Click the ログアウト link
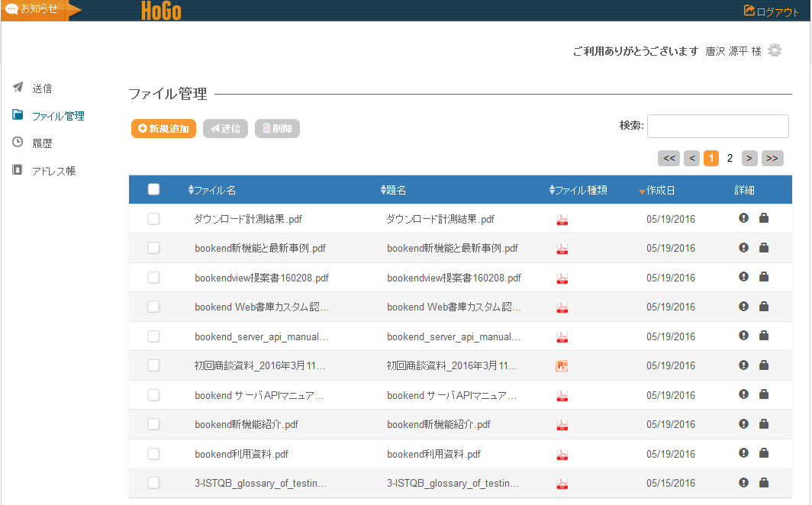 tap(772, 11)
